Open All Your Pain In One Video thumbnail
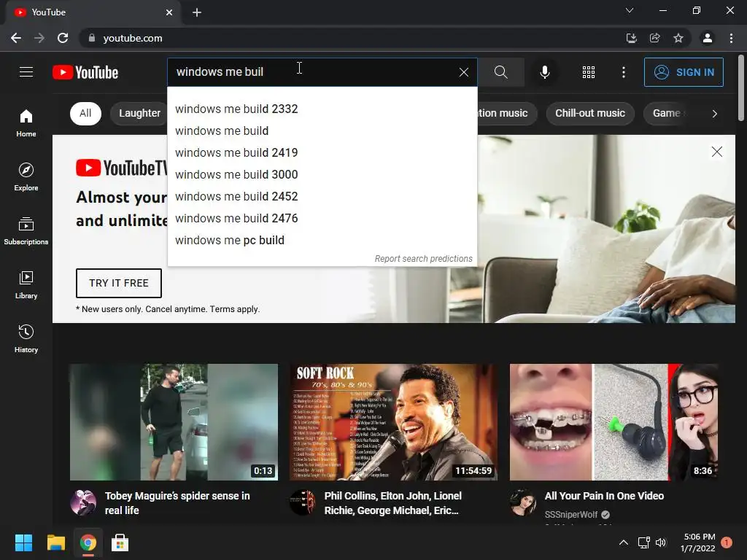 coord(614,422)
